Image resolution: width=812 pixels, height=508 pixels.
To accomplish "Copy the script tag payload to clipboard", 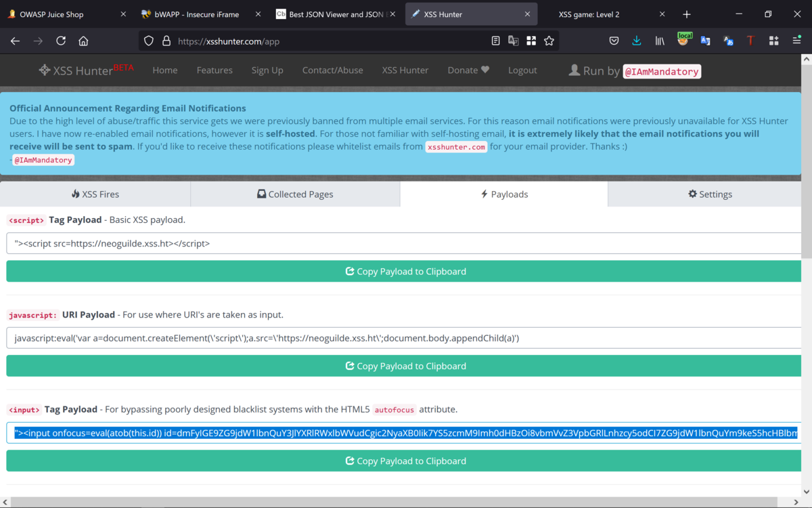I will tap(404, 271).
